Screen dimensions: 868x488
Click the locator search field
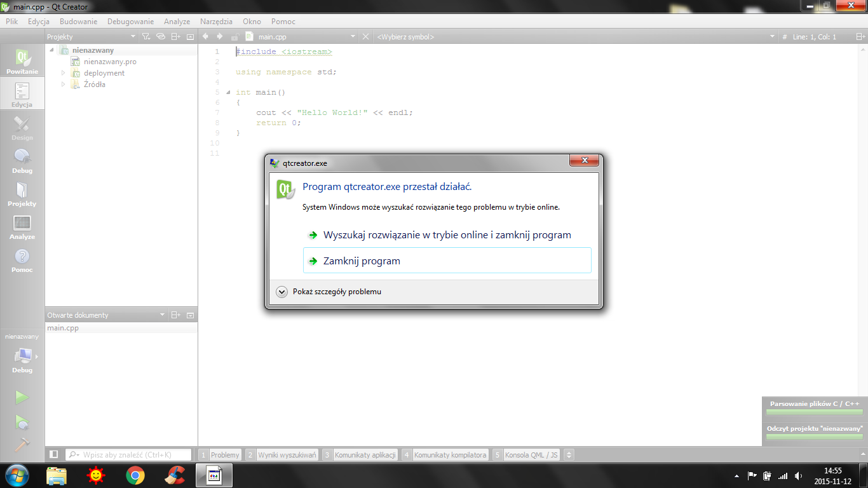(128, 455)
